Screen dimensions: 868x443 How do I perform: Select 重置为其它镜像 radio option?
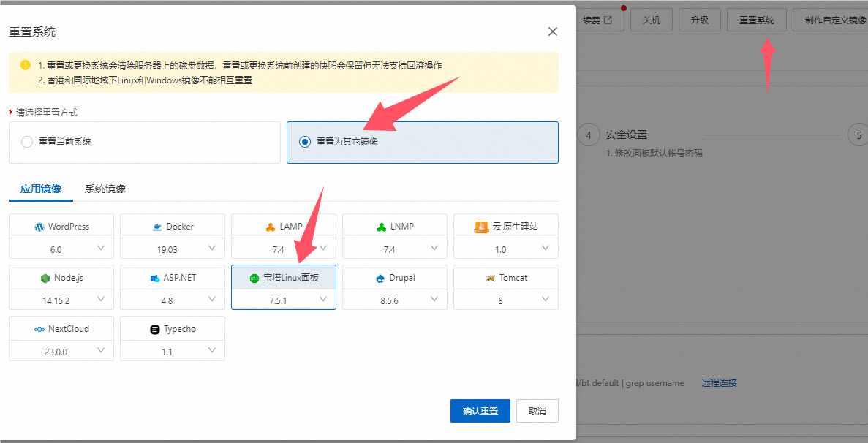pos(304,142)
